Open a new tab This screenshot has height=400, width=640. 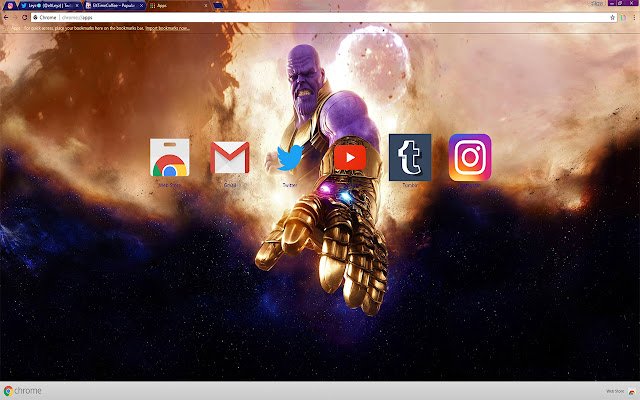click(x=218, y=6)
